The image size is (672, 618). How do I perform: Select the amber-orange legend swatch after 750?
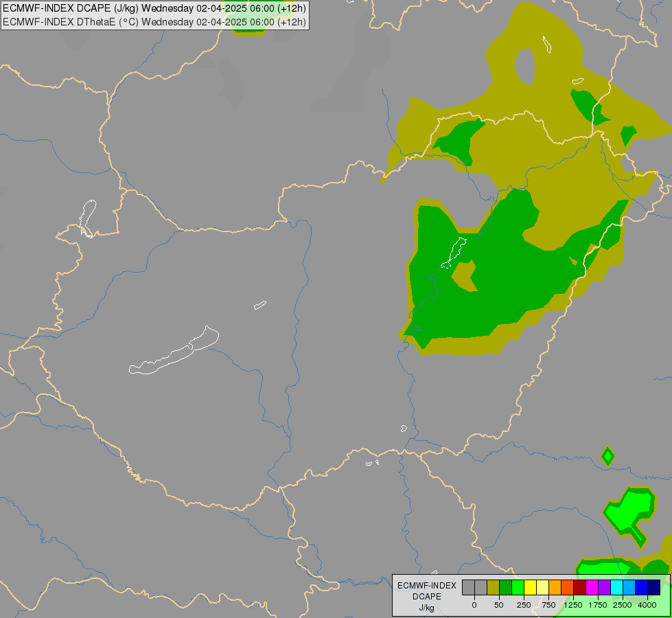(x=555, y=588)
